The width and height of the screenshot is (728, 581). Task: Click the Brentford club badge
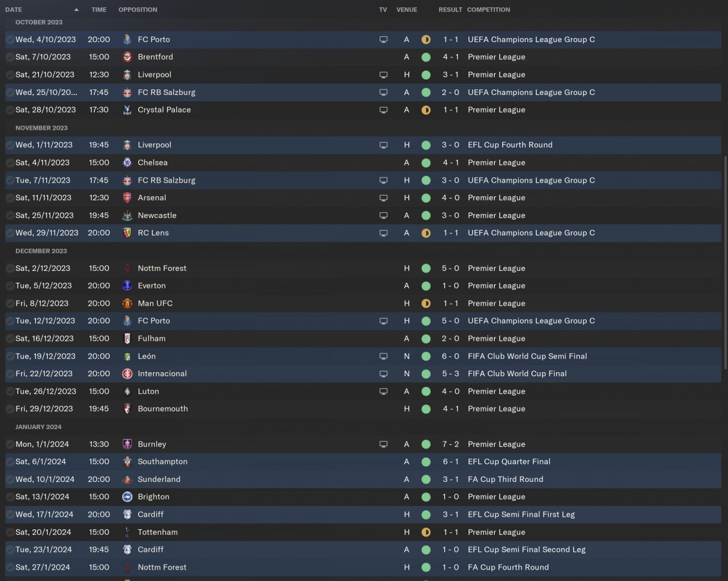pos(127,57)
